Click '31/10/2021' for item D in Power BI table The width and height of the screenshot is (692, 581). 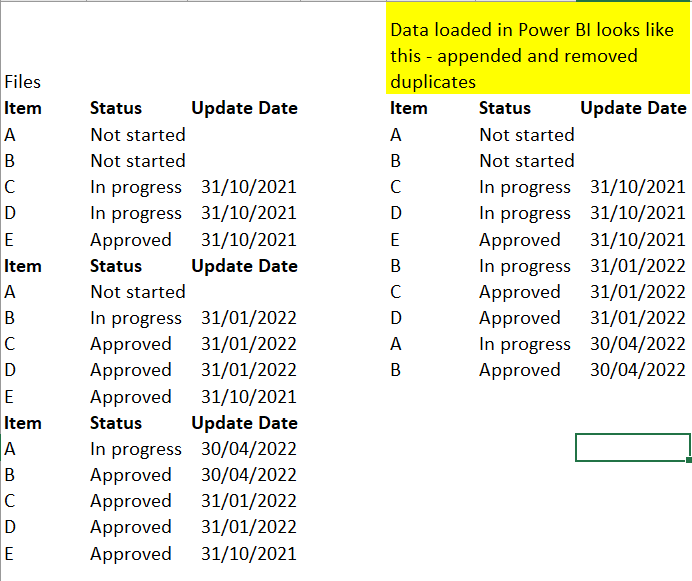[x=638, y=213]
